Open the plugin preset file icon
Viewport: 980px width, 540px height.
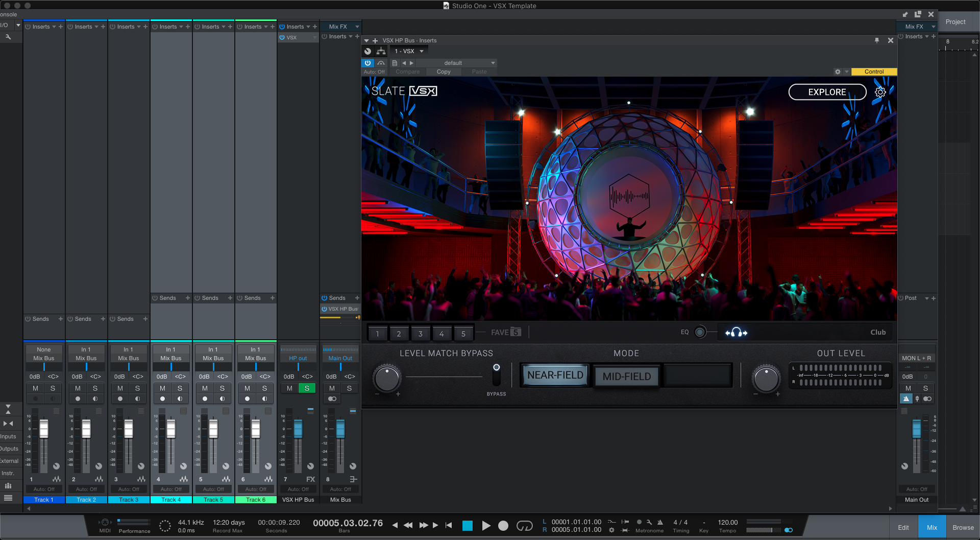pos(395,63)
